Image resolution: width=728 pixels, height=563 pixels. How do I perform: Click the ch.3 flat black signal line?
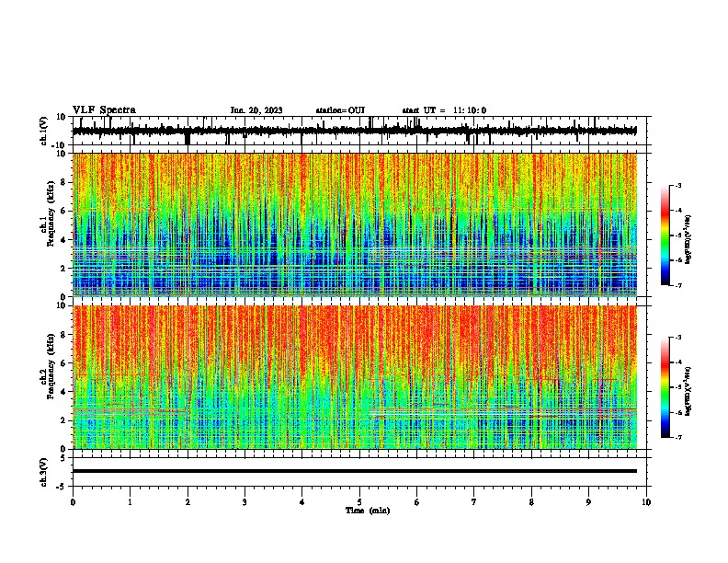(355, 471)
